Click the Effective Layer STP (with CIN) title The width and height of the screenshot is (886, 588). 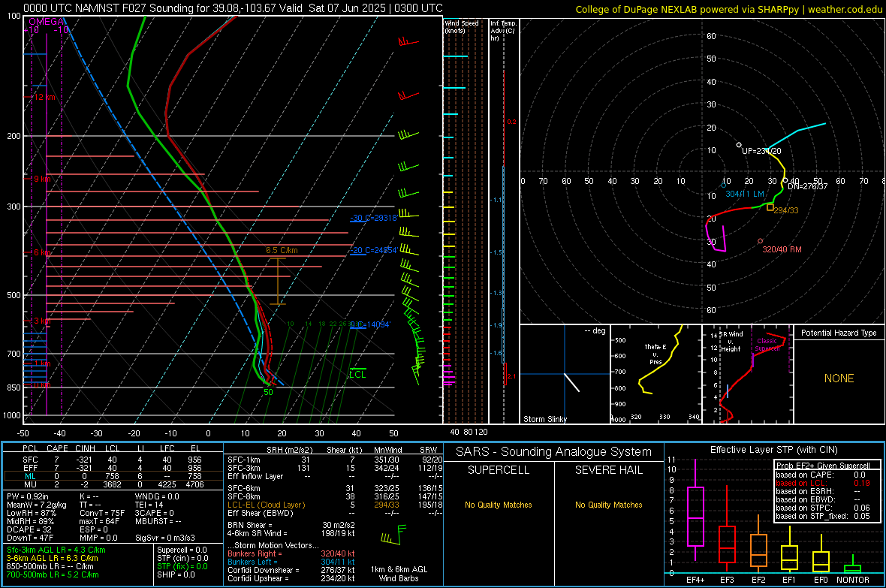coord(773,450)
